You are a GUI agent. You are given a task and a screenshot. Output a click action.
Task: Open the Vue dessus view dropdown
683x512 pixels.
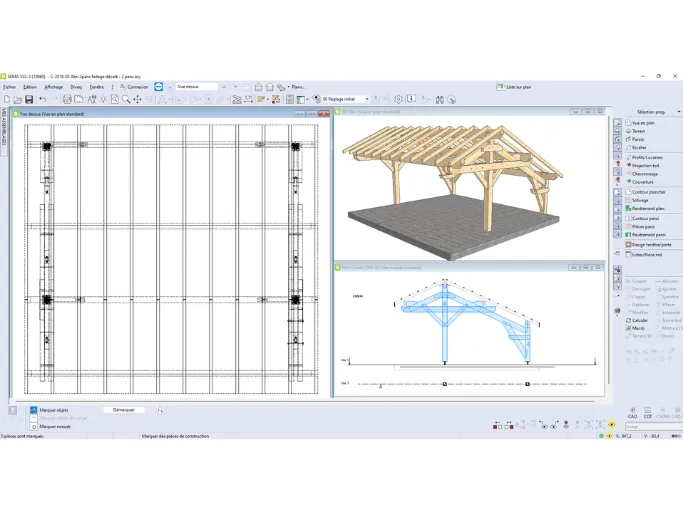197,87
